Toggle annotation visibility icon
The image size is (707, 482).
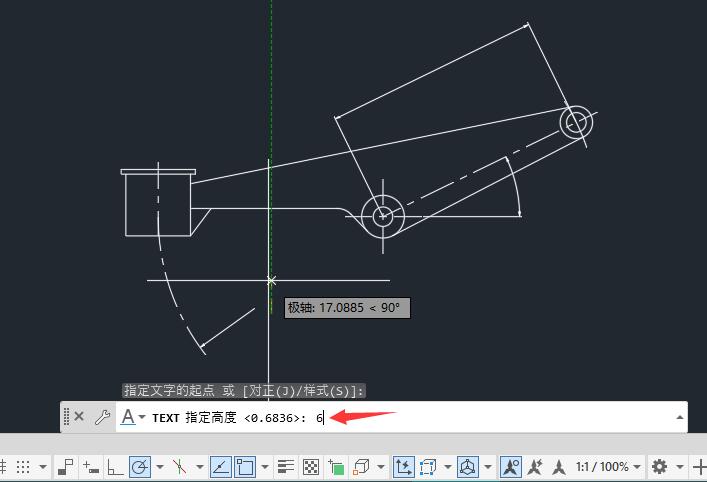pos(511,467)
